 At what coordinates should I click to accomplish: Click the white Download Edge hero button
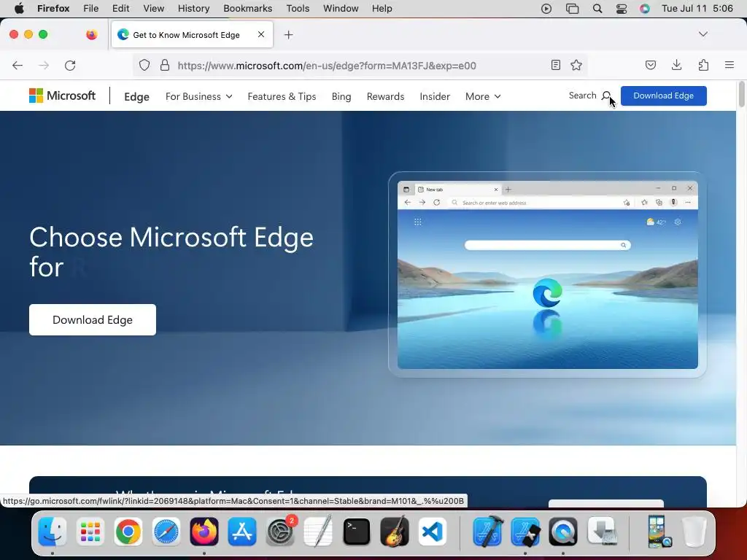pyautogui.click(x=93, y=319)
